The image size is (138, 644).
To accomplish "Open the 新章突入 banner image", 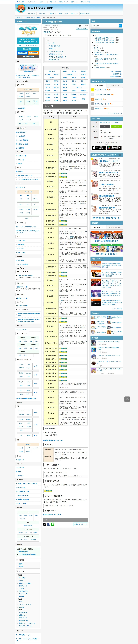I will (x=28, y=68).
